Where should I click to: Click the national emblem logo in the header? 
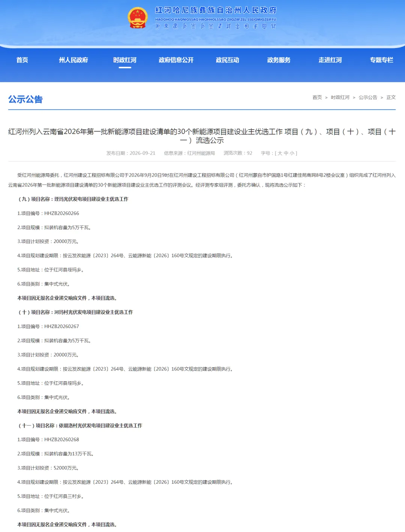138,18
